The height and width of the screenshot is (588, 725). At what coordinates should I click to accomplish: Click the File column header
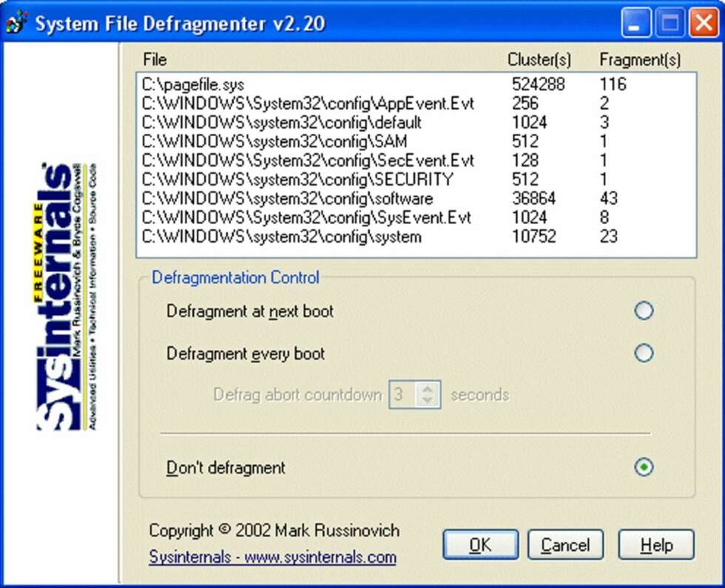pos(155,60)
